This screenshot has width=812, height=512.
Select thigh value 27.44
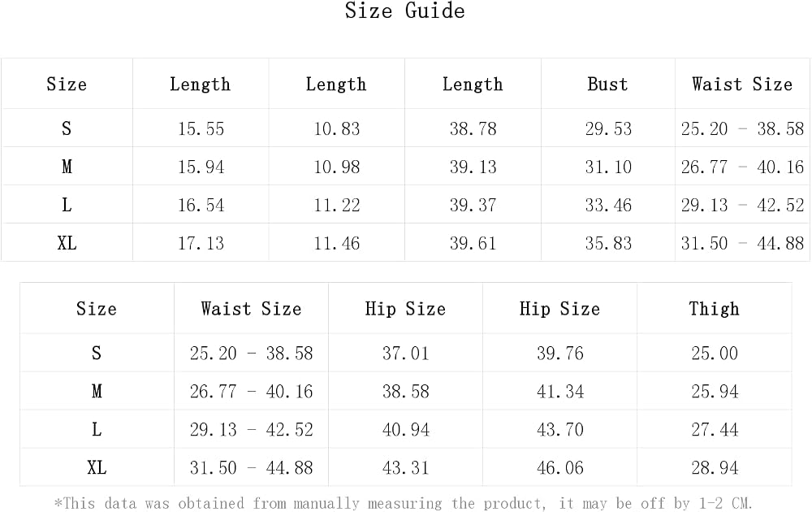point(715,430)
